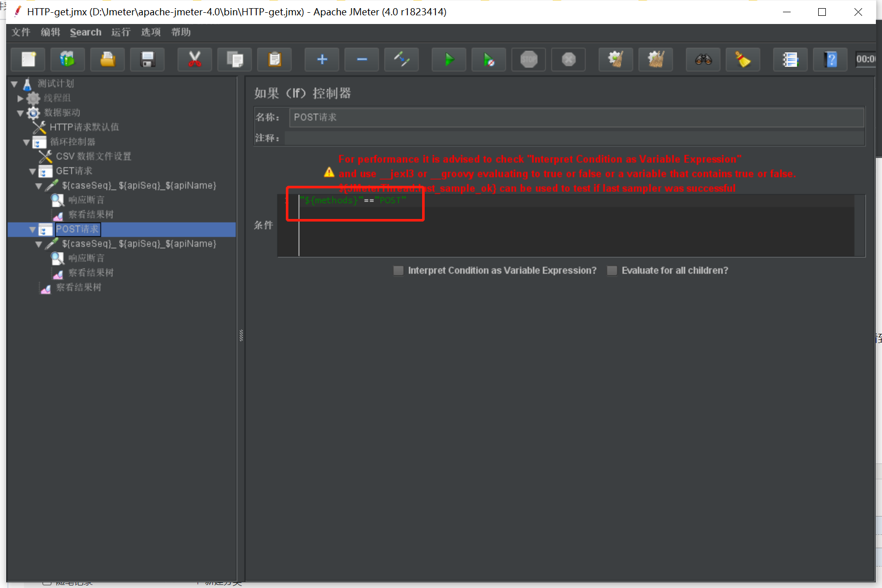The height and width of the screenshot is (588, 882).
Task: Stop the running test via STOP icon
Action: pyautogui.click(x=529, y=60)
